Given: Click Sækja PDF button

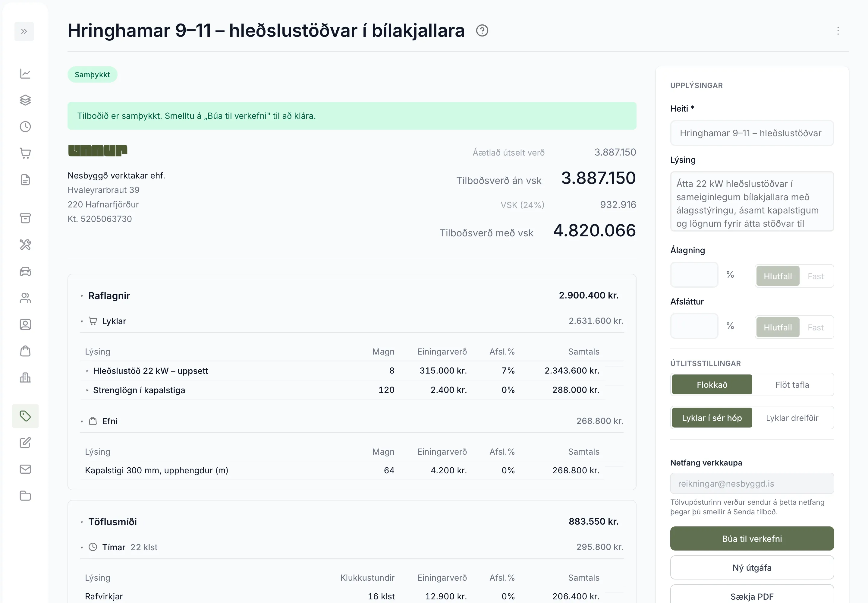Looking at the screenshot, I should [x=752, y=595].
